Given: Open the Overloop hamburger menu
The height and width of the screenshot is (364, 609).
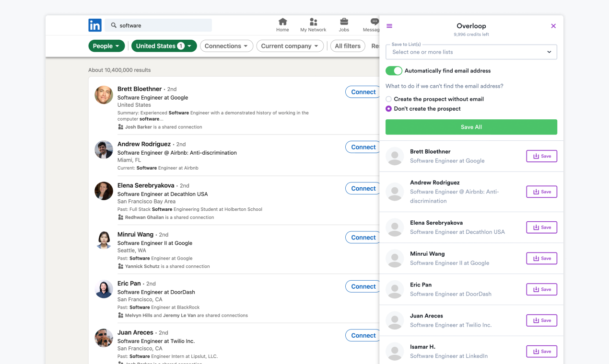Looking at the screenshot, I should [x=389, y=26].
